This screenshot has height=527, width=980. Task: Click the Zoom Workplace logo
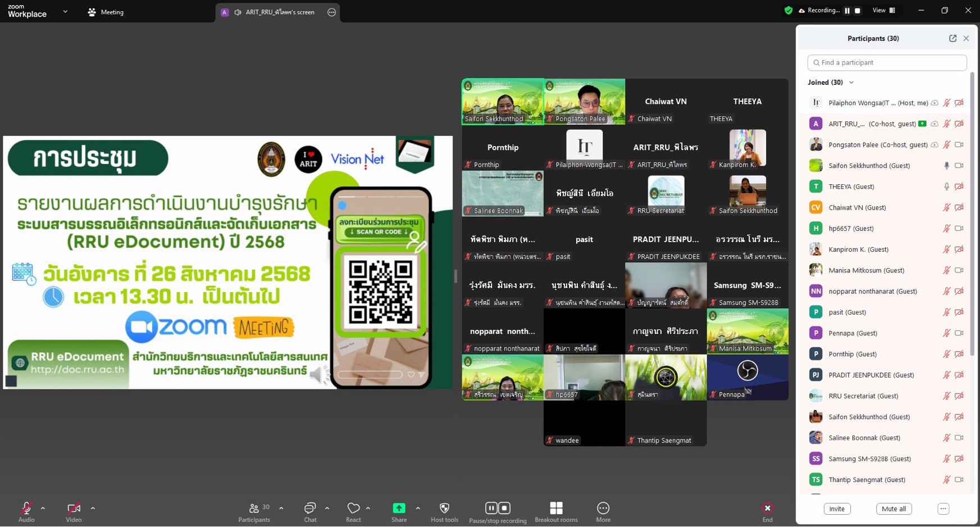(27, 11)
